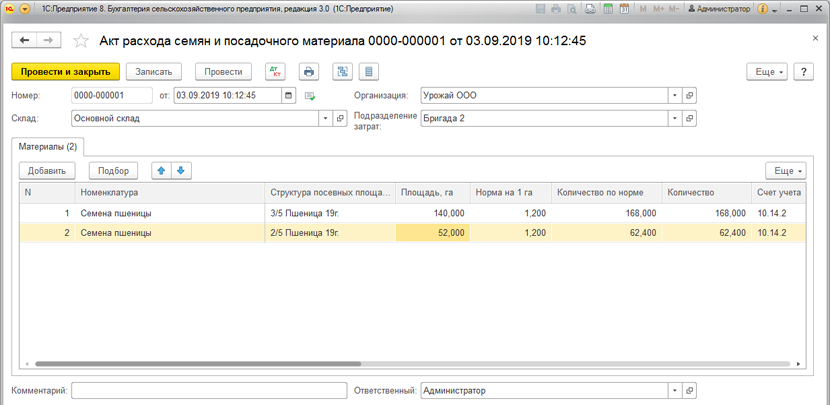
Task: Click the Провести и закрыть button
Action: pyautogui.click(x=66, y=72)
